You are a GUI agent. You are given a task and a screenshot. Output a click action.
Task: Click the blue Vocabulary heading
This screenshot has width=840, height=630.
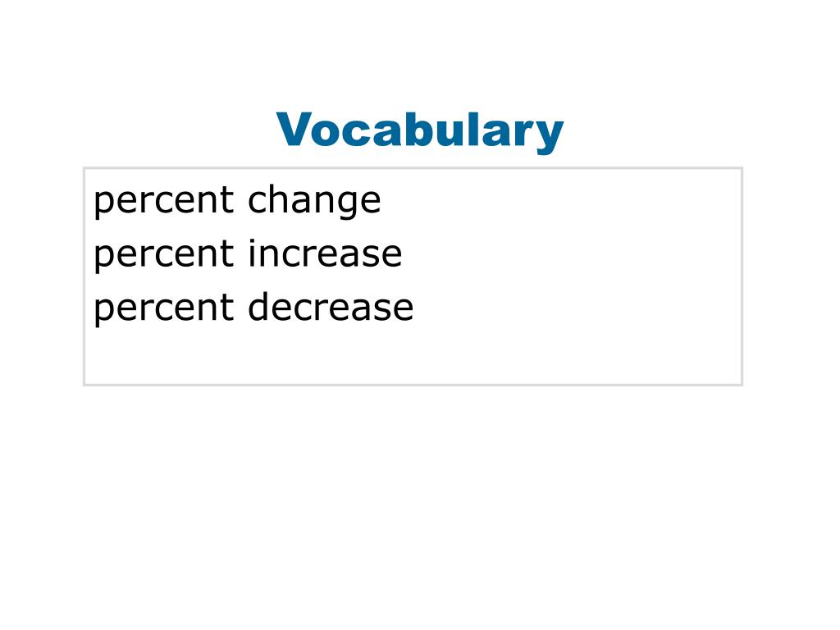(x=419, y=130)
